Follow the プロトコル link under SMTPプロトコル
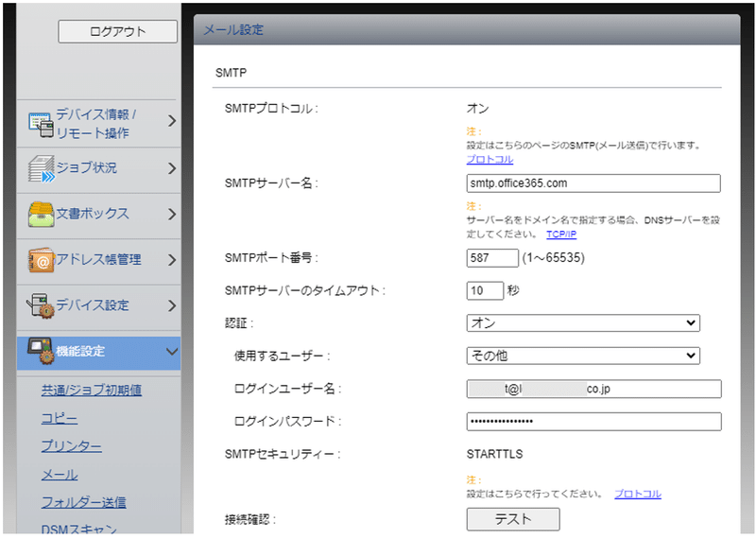Viewport: 756px width, 539px height. (x=490, y=159)
